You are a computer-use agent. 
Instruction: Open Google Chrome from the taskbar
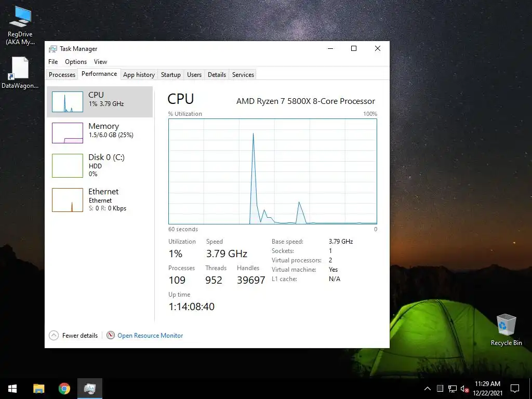click(x=64, y=389)
